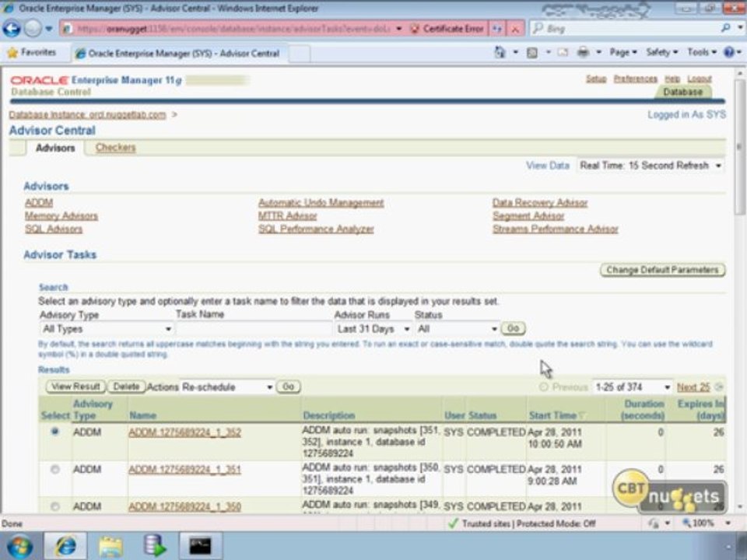This screenshot has width=747, height=560.
Task: Click the Read mail toolbar icon
Action: click(x=563, y=52)
